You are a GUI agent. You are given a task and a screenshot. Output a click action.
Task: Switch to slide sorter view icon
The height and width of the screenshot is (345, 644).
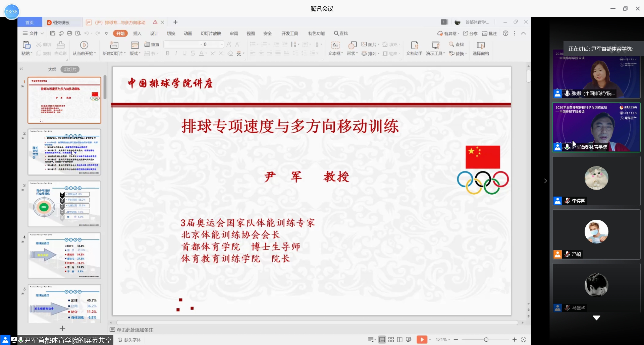click(391, 340)
